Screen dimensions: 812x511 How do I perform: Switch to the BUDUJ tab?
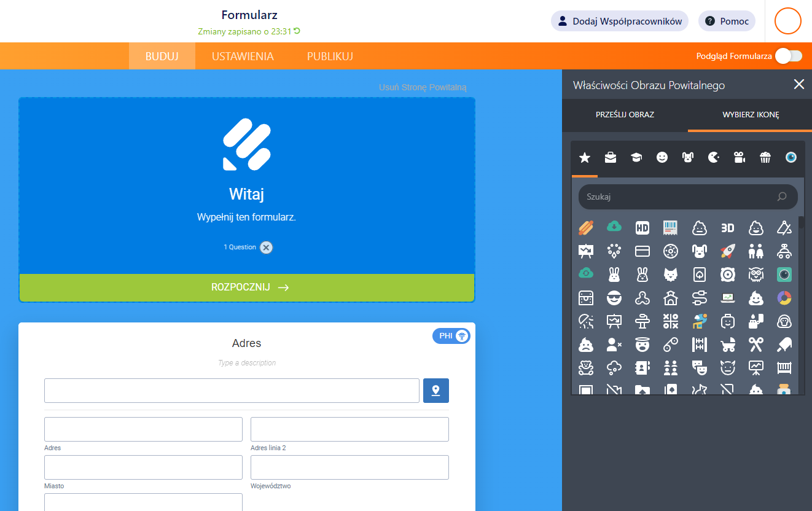[162, 56]
